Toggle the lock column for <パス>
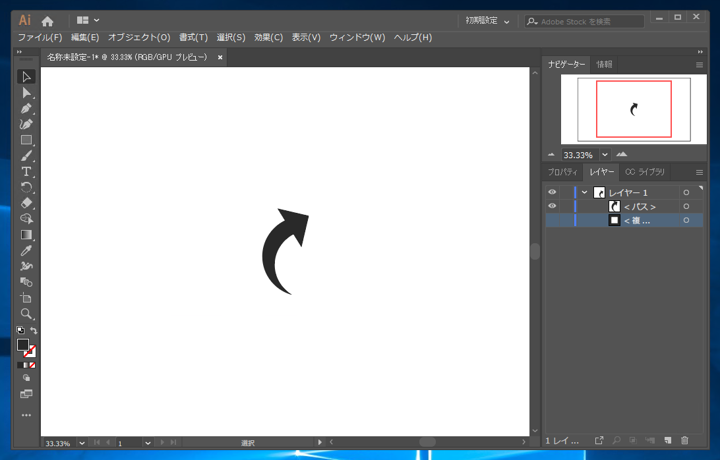The width and height of the screenshot is (720, 460). 565,206
